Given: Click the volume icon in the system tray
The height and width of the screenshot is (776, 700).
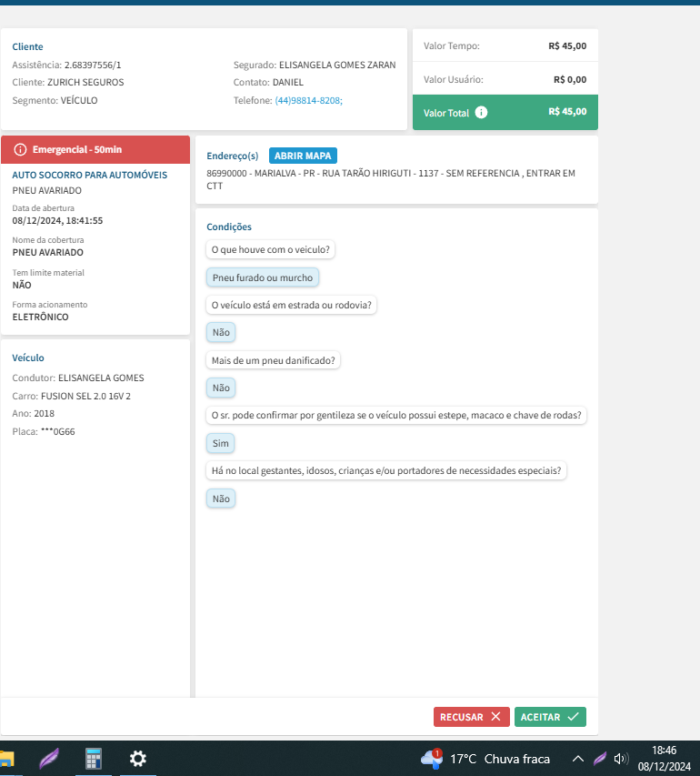Looking at the screenshot, I should point(622,759).
